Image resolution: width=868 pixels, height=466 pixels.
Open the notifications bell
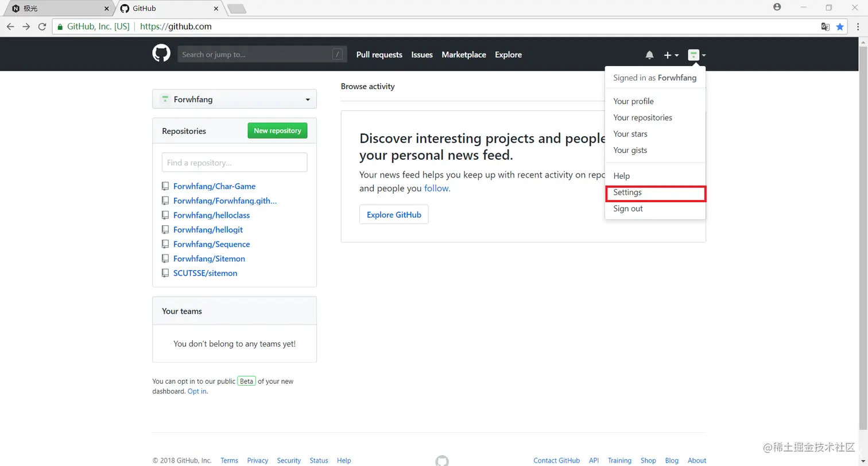point(649,55)
